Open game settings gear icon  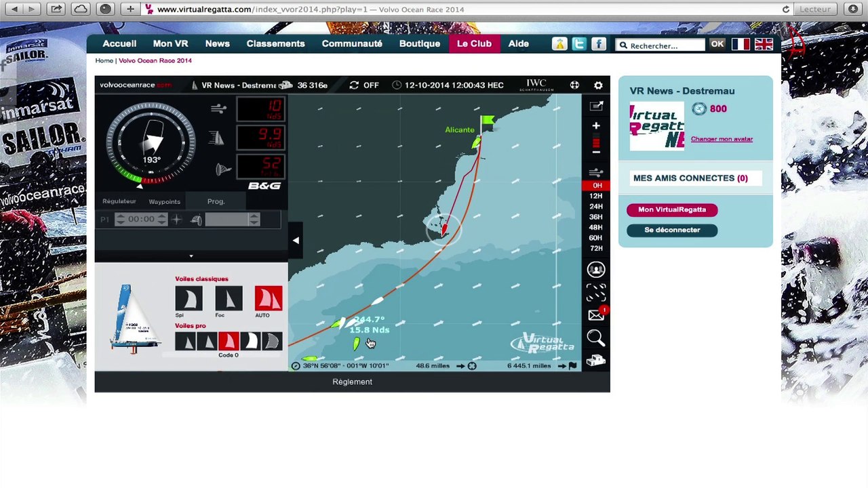(598, 85)
